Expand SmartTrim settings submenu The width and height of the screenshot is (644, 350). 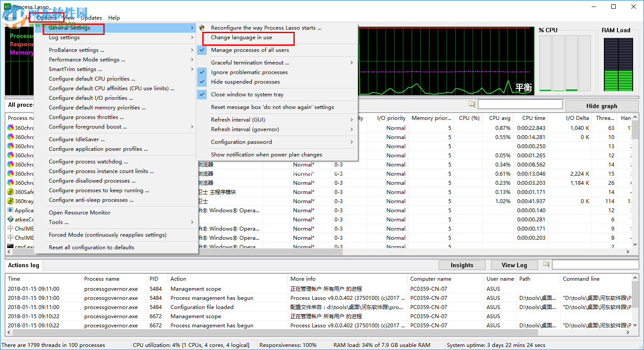(x=116, y=69)
